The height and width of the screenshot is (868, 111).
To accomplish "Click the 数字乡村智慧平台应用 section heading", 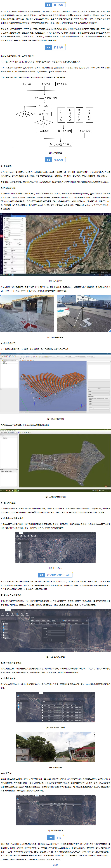I will point(55,575).
